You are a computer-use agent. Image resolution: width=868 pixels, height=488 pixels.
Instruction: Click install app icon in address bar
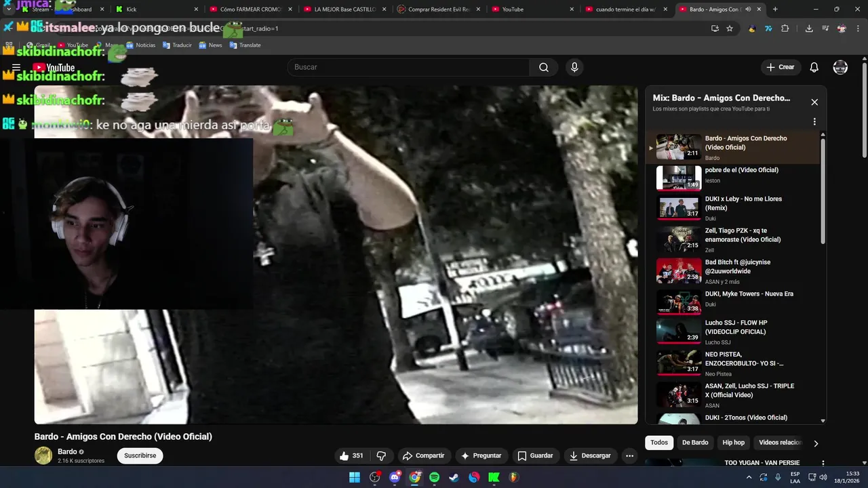click(x=715, y=28)
